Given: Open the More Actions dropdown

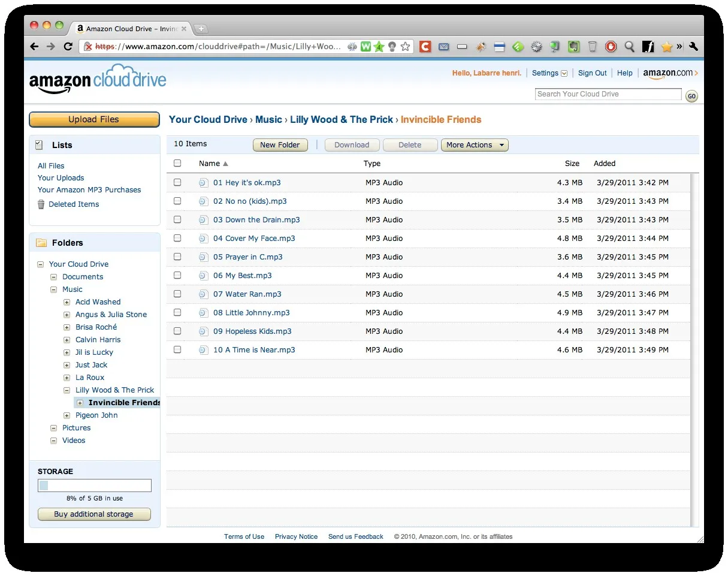Looking at the screenshot, I should (x=474, y=145).
